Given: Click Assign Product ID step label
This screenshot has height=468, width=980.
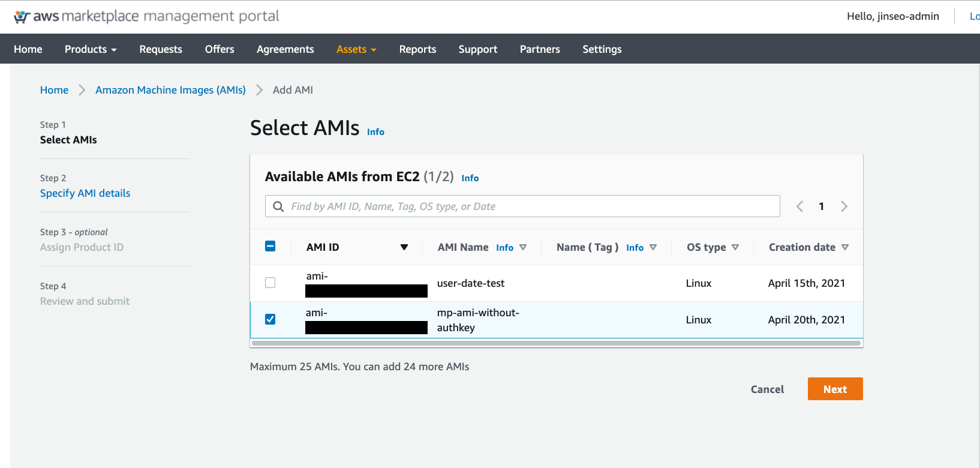Looking at the screenshot, I should [82, 247].
